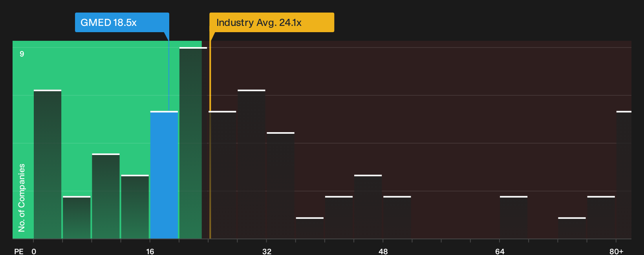Select the blue GMED histogram bar
This screenshot has width=644, height=255.
click(x=164, y=175)
